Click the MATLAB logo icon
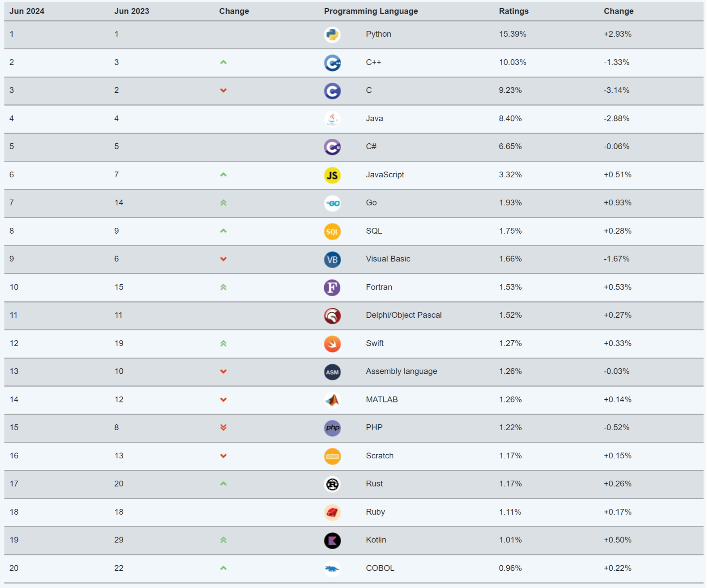This screenshot has height=588, width=706. [332, 400]
